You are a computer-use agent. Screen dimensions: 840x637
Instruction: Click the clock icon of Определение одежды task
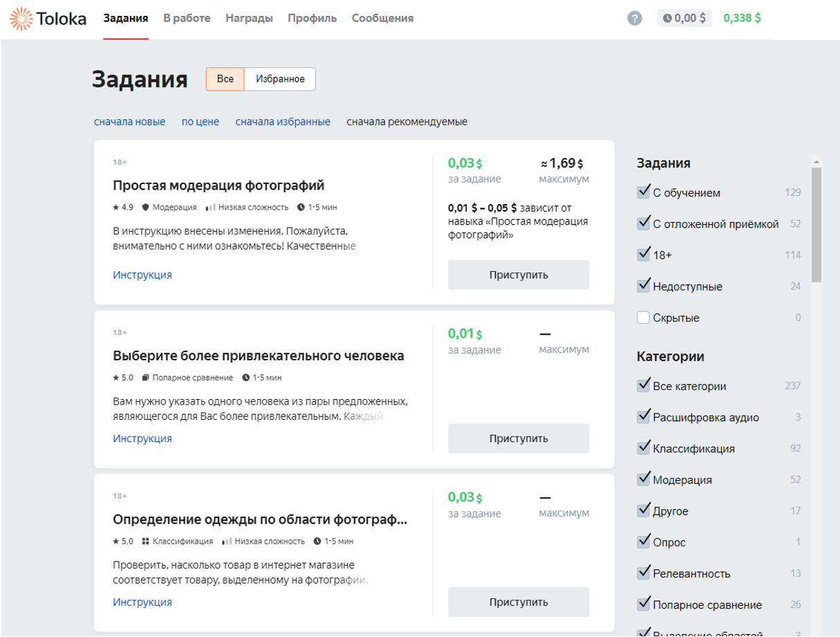click(317, 542)
